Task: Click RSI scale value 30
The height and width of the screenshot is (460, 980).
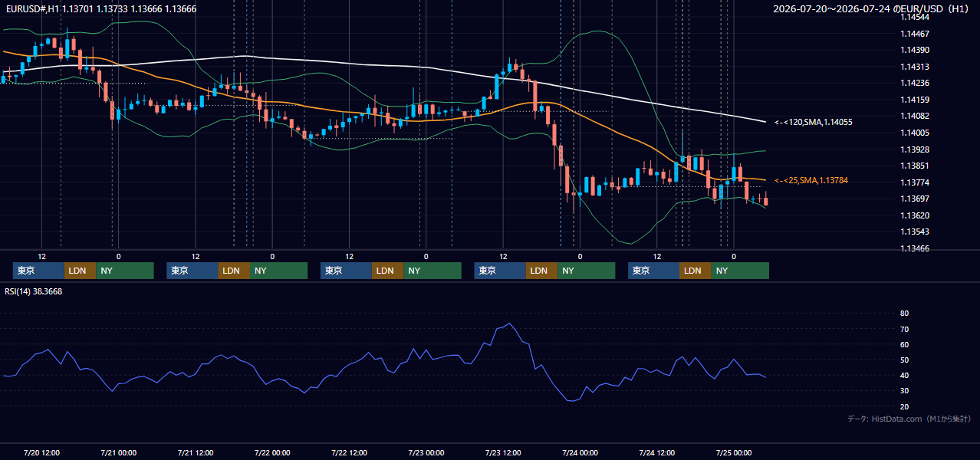Action: 904,390
